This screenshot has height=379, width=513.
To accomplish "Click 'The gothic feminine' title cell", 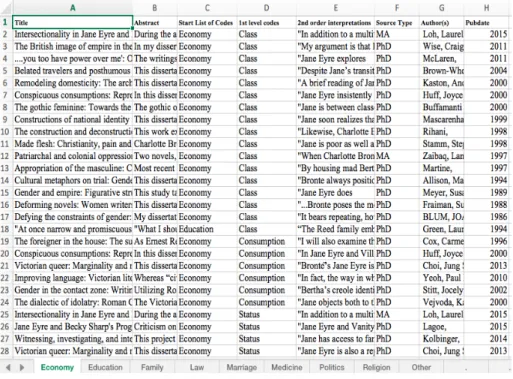I will pyautogui.click(x=72, y=107).
